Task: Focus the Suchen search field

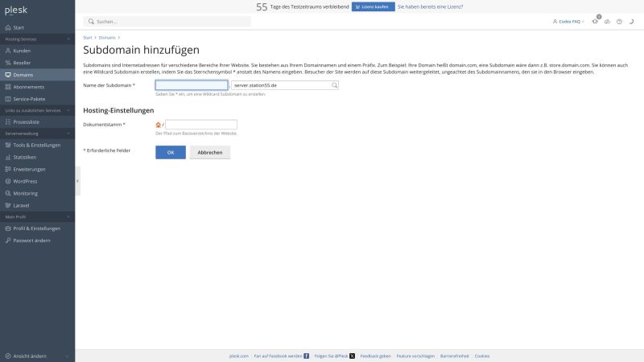Action: 167,22
